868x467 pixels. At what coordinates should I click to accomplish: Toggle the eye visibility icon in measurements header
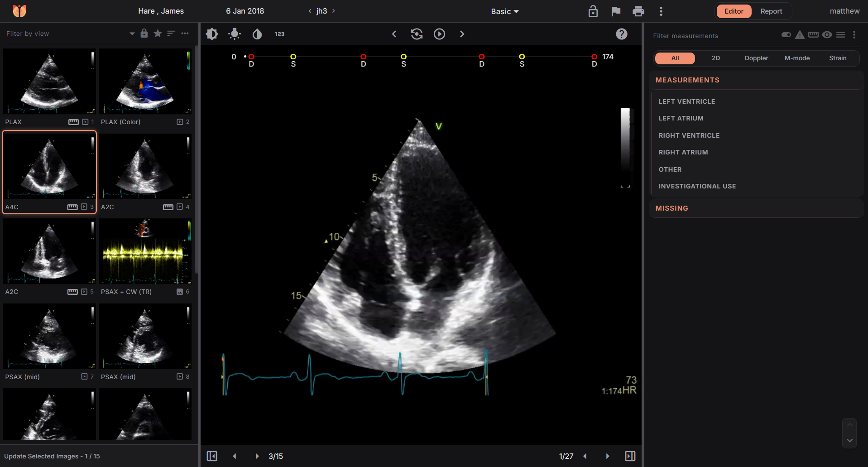coord(828,34)
